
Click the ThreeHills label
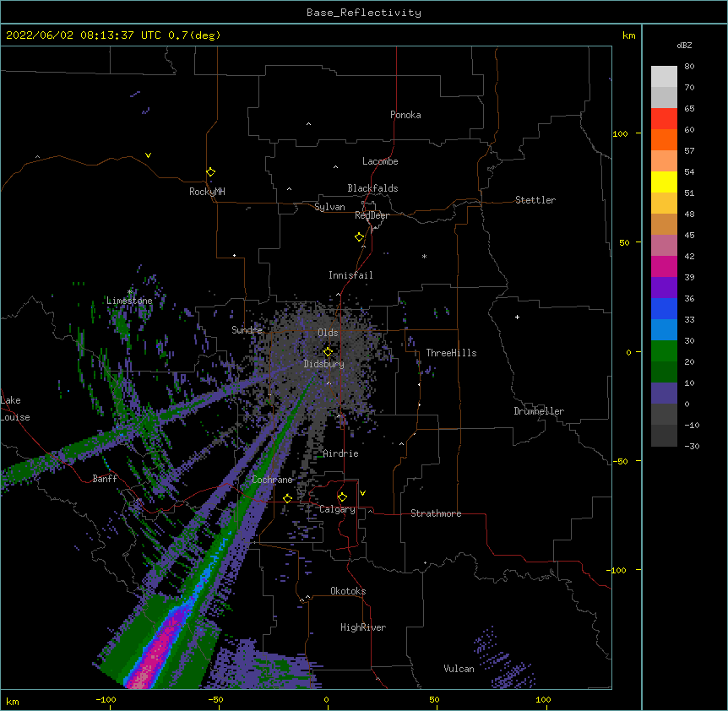point(451,353)
